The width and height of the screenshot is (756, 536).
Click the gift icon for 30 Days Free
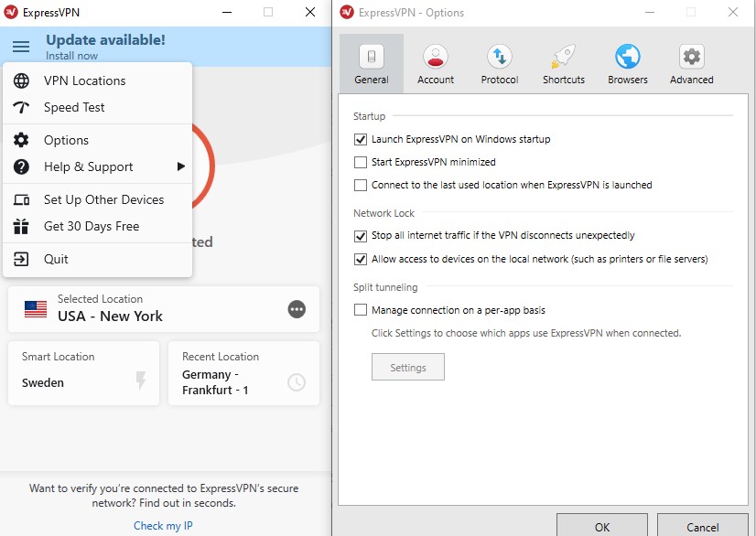click(x=21, y=226)
